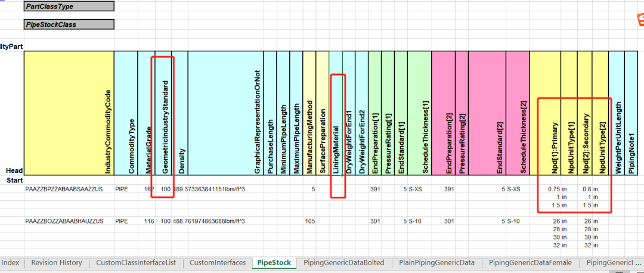Select the CustomClassInterfaceList sheet tab

pos(136,263)
